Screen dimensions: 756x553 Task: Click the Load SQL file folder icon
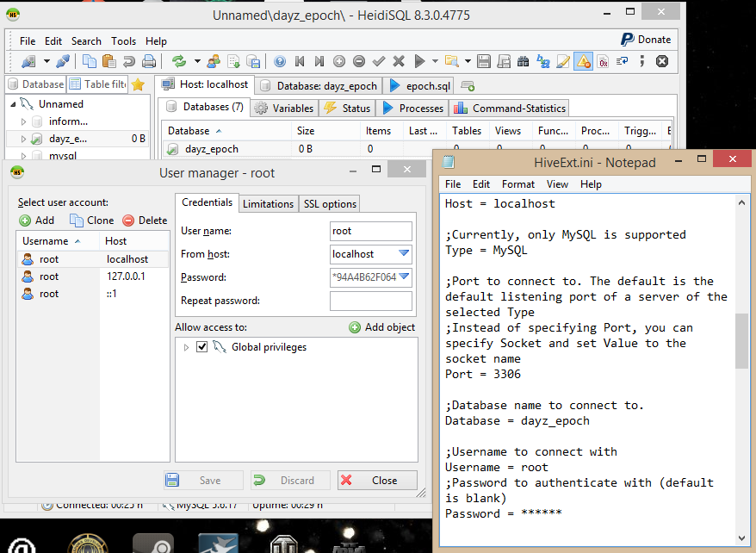[x=452, y=61]
